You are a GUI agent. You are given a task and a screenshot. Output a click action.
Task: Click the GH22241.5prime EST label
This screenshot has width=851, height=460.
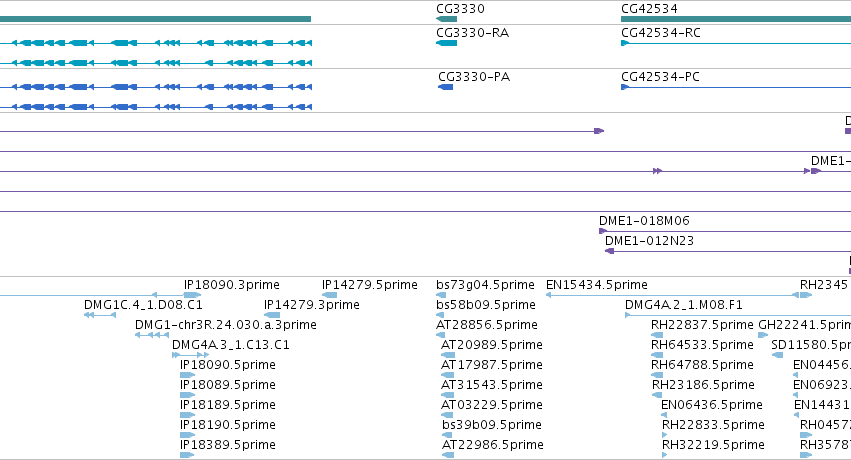click(x=804, y=325)
